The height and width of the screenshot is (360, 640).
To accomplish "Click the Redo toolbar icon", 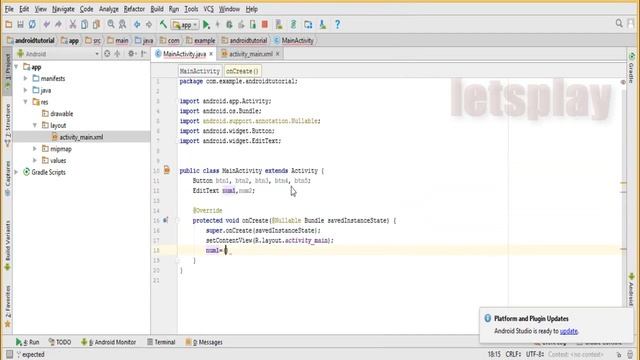I will pos(58,24).
